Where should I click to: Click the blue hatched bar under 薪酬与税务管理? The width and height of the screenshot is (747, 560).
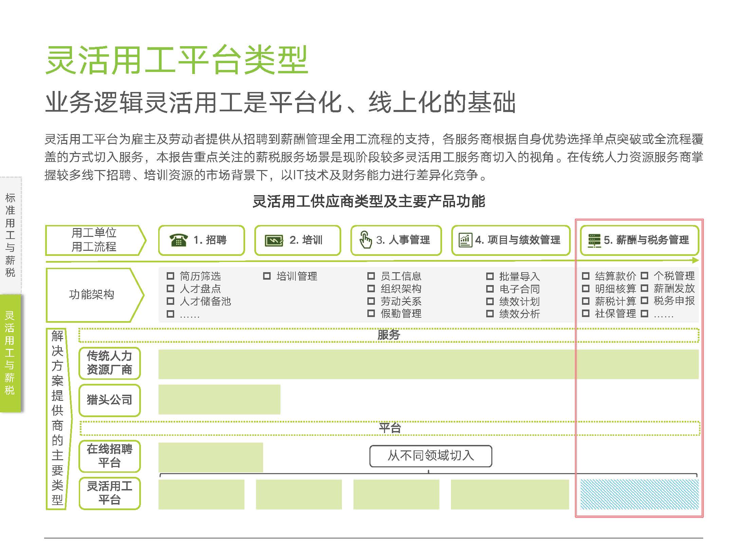tap(639, 494)
